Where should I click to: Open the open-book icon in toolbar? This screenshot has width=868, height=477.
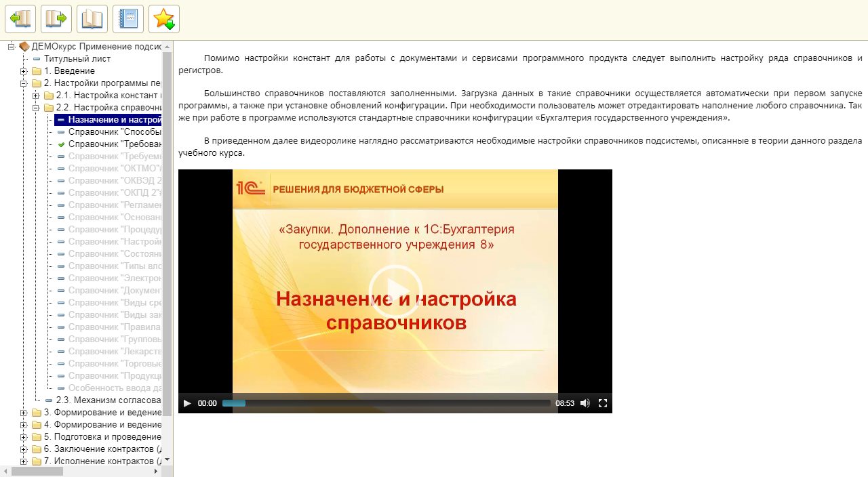92,19
